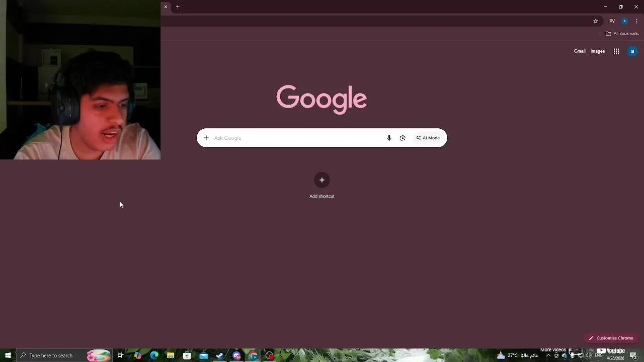
Task: Open the Chrome three-dot menu
Action: tap(636, 21)
